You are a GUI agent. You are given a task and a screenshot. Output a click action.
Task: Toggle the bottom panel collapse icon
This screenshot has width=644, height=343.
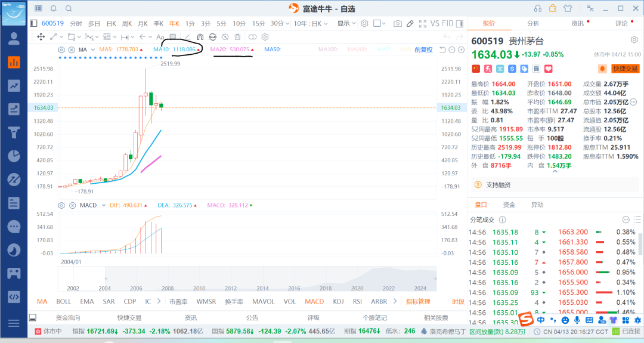pos(33,317)
